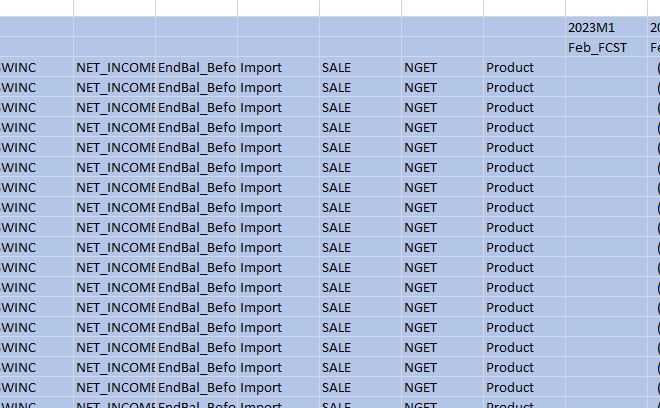
Task: Select the Feb_FCST header cell
Action: tap(606, 48)
